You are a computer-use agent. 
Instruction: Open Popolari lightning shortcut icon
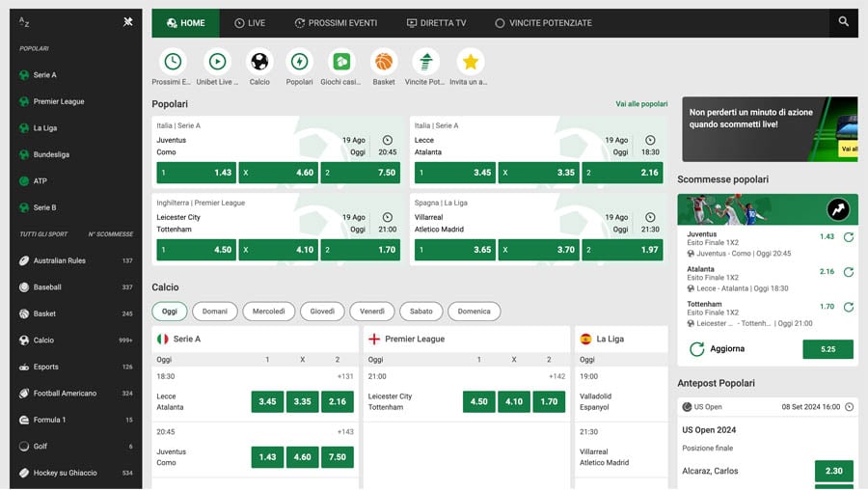click(x=300, y=62)
